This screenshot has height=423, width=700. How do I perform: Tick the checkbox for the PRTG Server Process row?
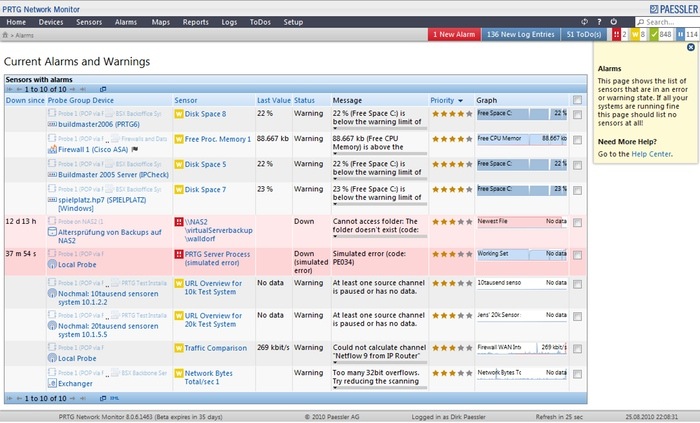[577, 255]
